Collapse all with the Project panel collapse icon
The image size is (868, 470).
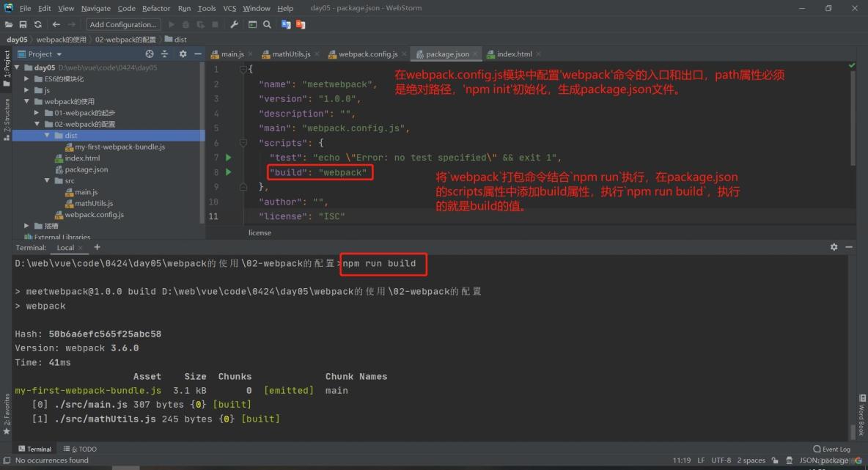(164, 54)
